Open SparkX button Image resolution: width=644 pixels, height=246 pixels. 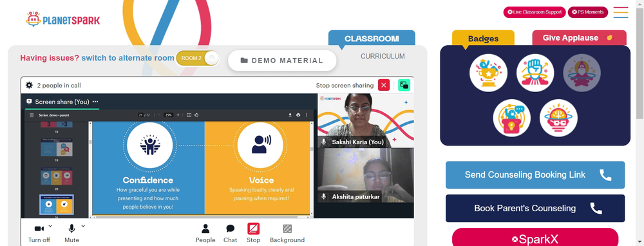pyautogui.click(x=535, y=238)
